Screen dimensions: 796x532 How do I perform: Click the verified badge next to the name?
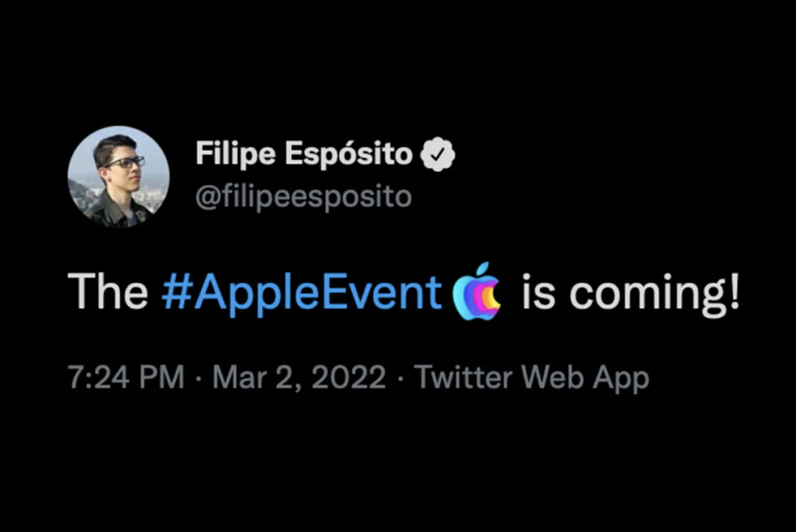click(x=438, y=155)
